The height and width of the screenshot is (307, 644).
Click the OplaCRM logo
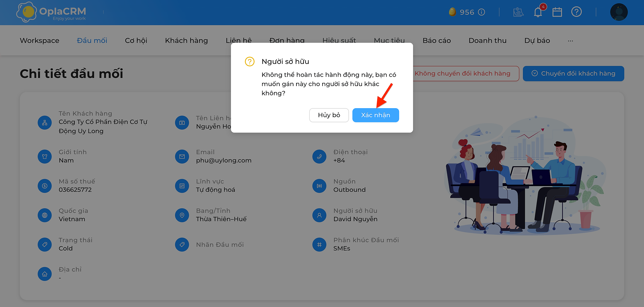[x=51, y=12]
